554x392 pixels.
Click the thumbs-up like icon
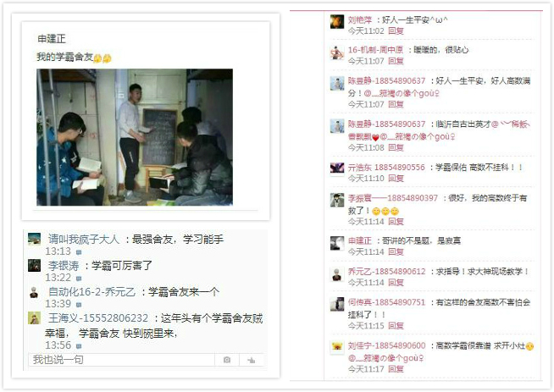[x=252, y=360]
